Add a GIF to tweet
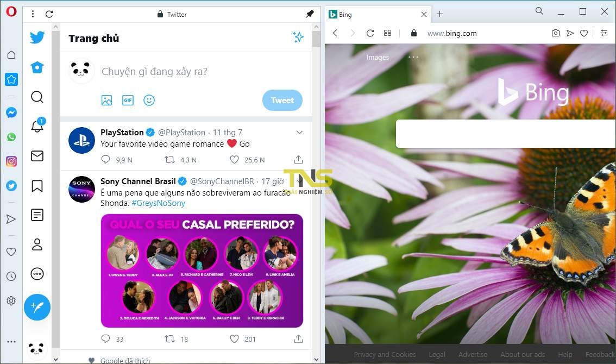This screenshot has width=616, height=364. 128,101
